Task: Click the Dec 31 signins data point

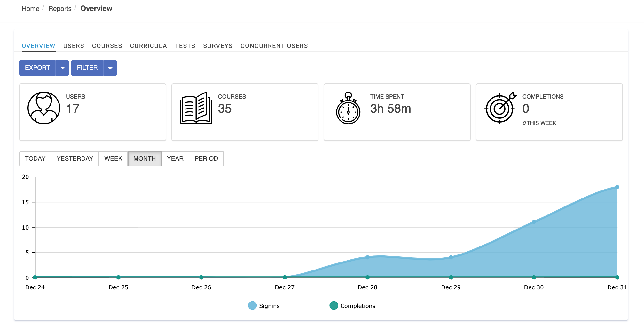Action: click(617, 187)
